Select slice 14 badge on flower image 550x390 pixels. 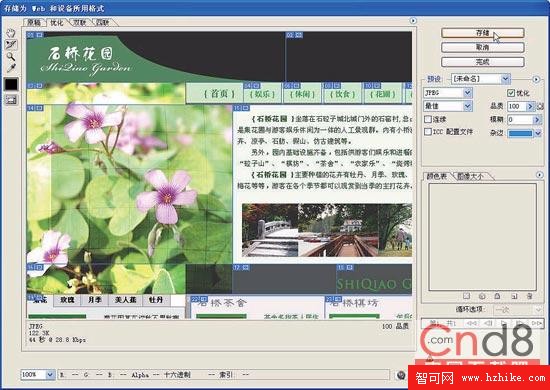click(34, 108)
